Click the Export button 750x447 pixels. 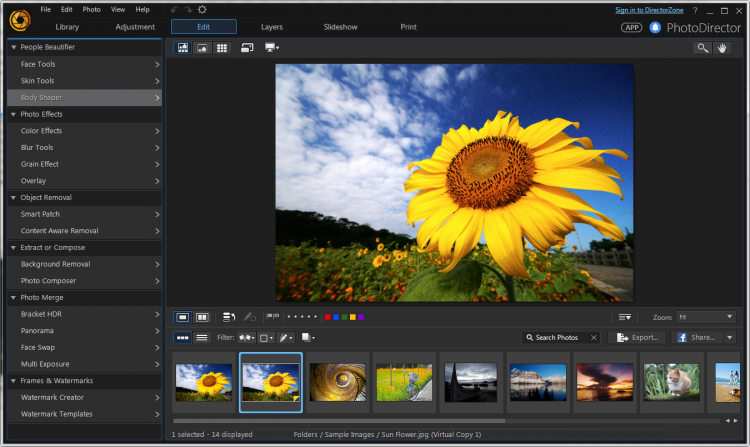click(x=637, y=338)
